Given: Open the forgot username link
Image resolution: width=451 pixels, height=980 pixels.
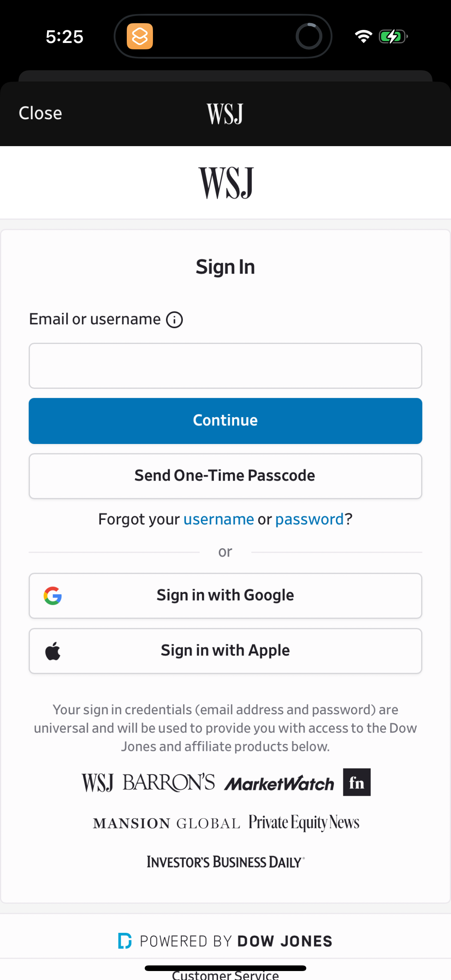Looking at the screenshot, I should point(218,519).
